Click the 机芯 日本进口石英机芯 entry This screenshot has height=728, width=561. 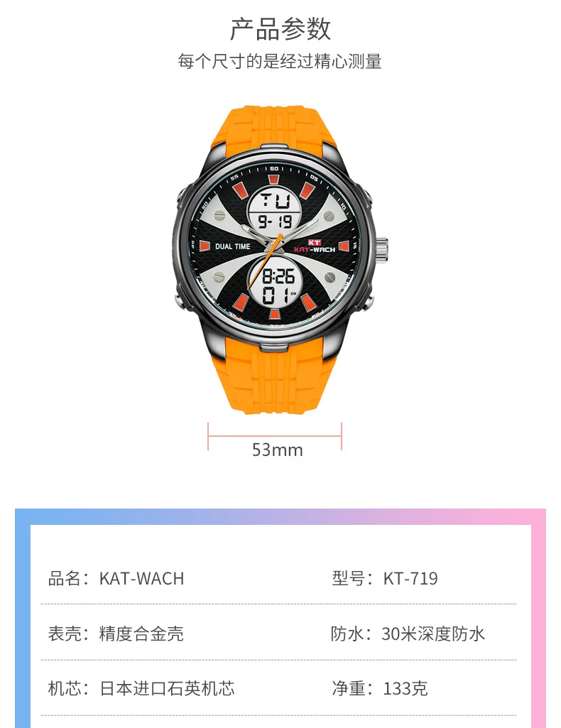[x=141, y=688]
